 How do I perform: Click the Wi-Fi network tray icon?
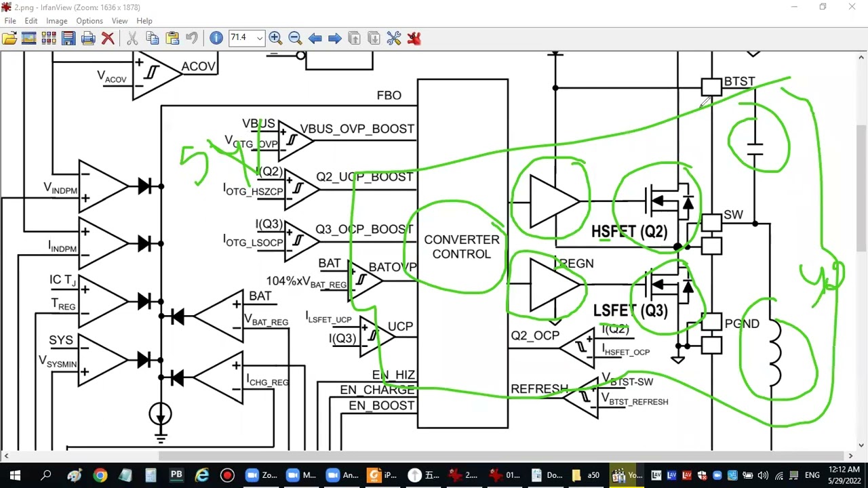tap(778, 475)
